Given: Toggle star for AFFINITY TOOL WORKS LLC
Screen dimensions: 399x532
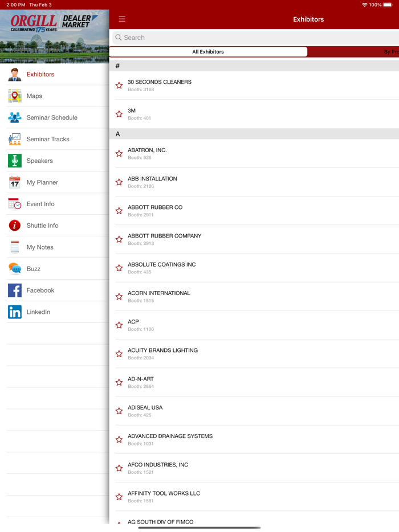Looking at the screenshot, I should click(x=119, y=497).
